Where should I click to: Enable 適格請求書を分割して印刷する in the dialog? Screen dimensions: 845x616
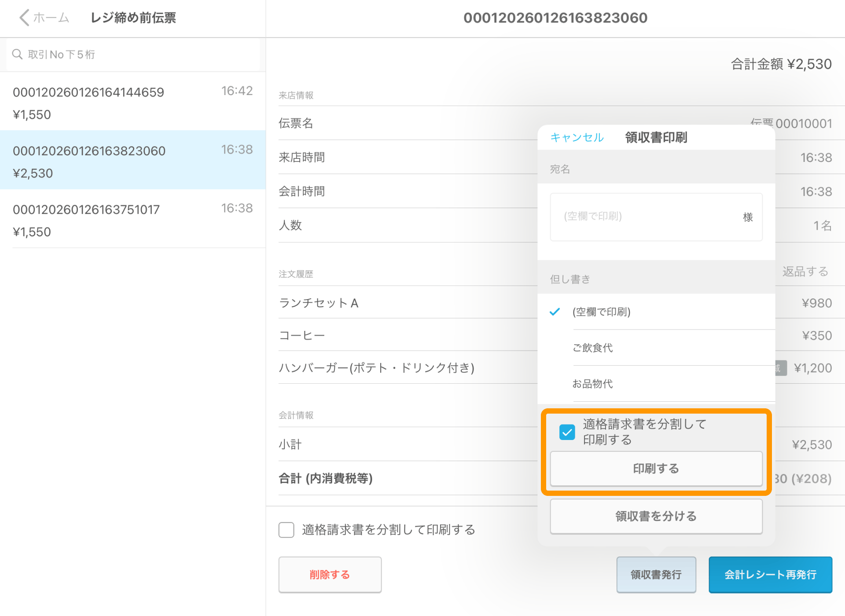pyautogui.click(x=567, y=432)
